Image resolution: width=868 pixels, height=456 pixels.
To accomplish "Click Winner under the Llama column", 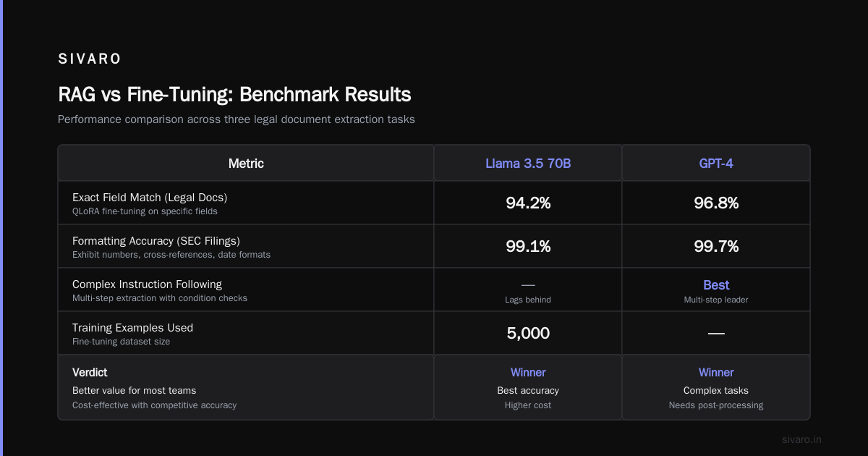I will 528,373.
